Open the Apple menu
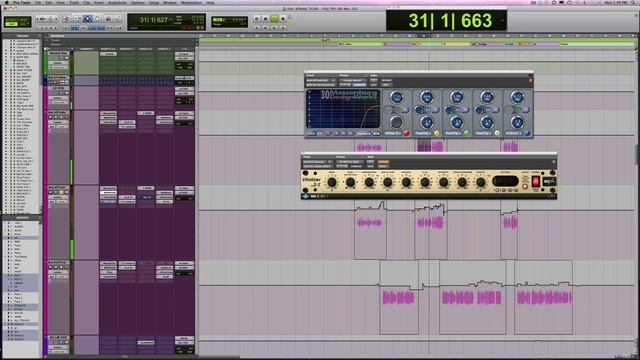Image resolution: width=640 pixels, height=360 pixels. (x=7, y=2)
